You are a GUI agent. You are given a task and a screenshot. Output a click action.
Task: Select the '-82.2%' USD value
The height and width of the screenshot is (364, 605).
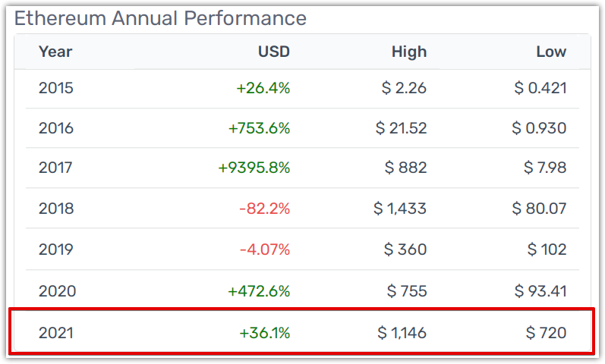point(264,209)
